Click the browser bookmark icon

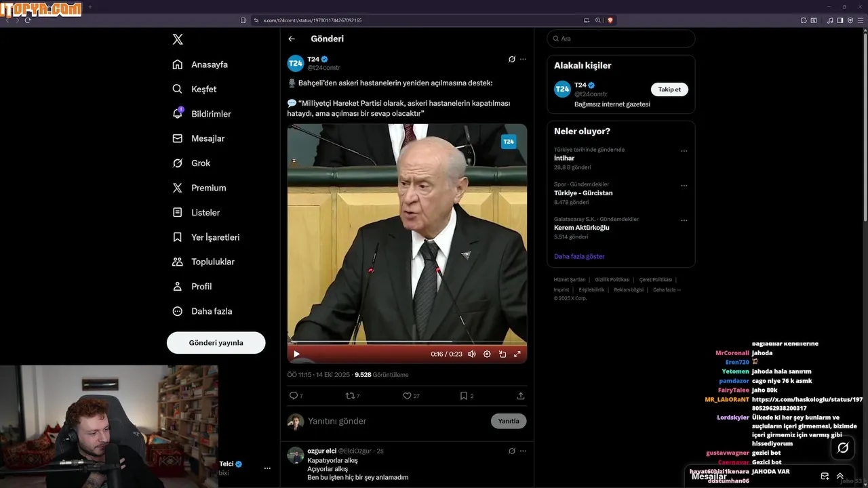[x=243, y=20]
